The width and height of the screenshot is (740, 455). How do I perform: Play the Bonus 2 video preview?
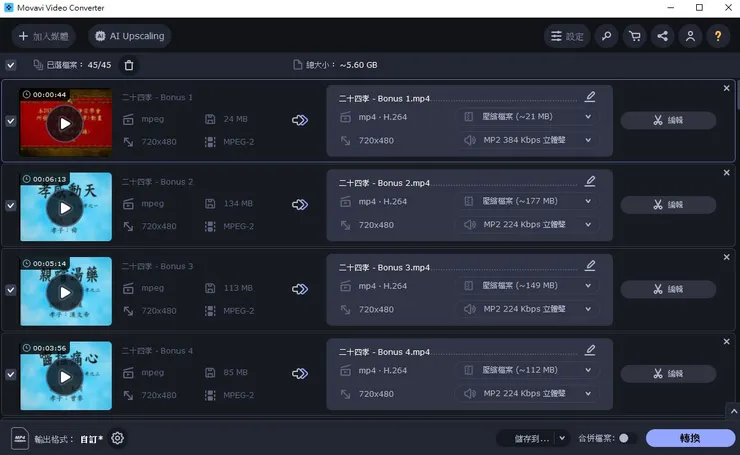pyautogui.click(x=65, y=208)
